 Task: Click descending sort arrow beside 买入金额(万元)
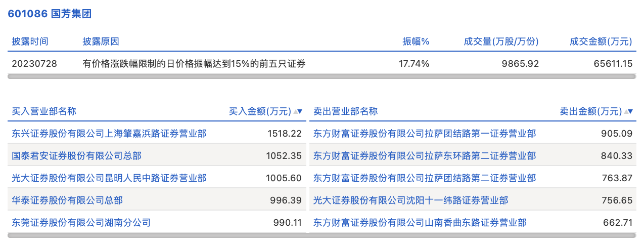pyautogui.click(x=300, y=111)
